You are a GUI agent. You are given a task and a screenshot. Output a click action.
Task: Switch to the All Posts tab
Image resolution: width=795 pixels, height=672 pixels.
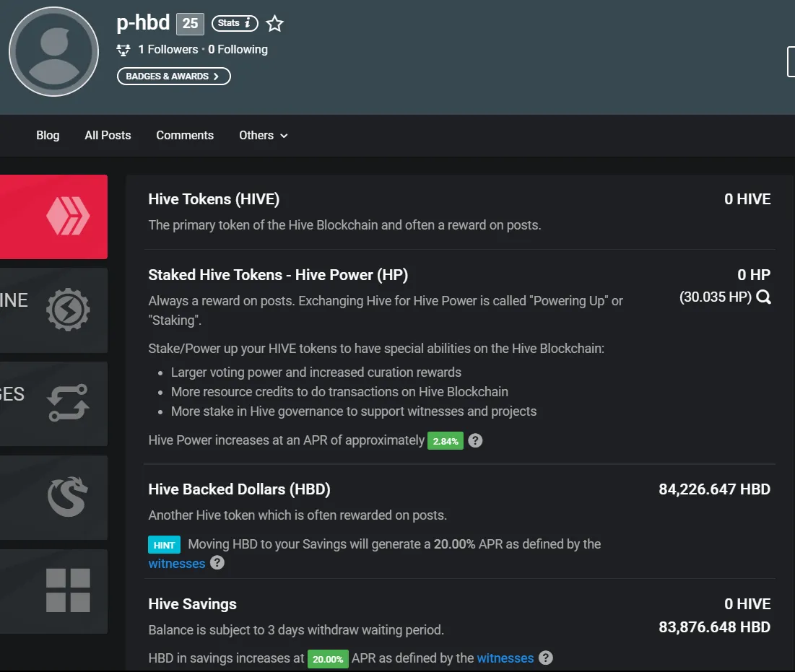pos(108,135)
